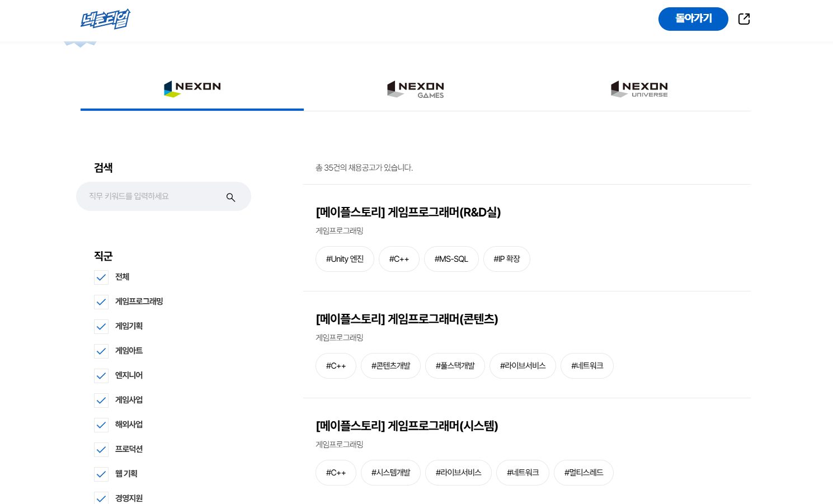Toggle the 게임사업 checkbox

click(101, 401)
